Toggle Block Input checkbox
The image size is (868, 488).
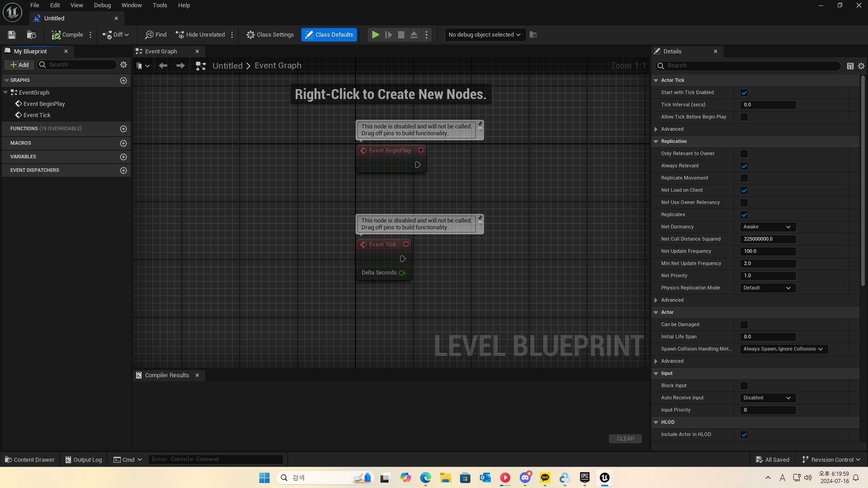coord(744,386)
